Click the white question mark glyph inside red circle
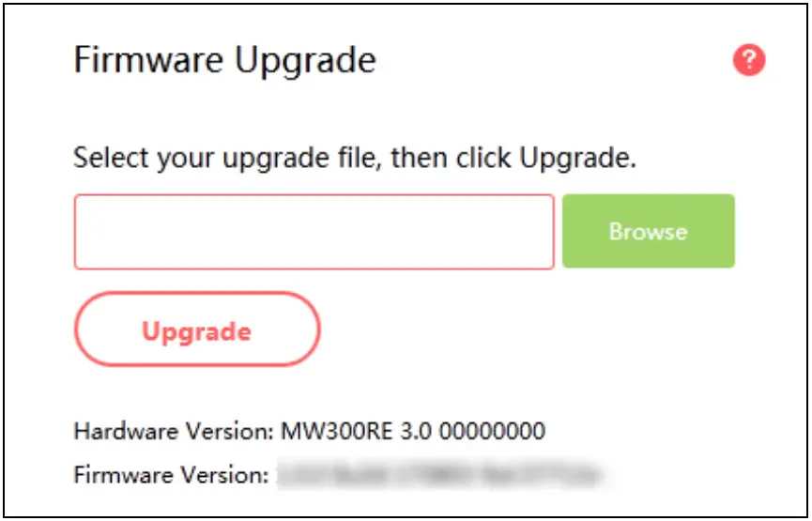Viewport: 812px width, 521px height. pyautogui.click(x=749, y=58)
